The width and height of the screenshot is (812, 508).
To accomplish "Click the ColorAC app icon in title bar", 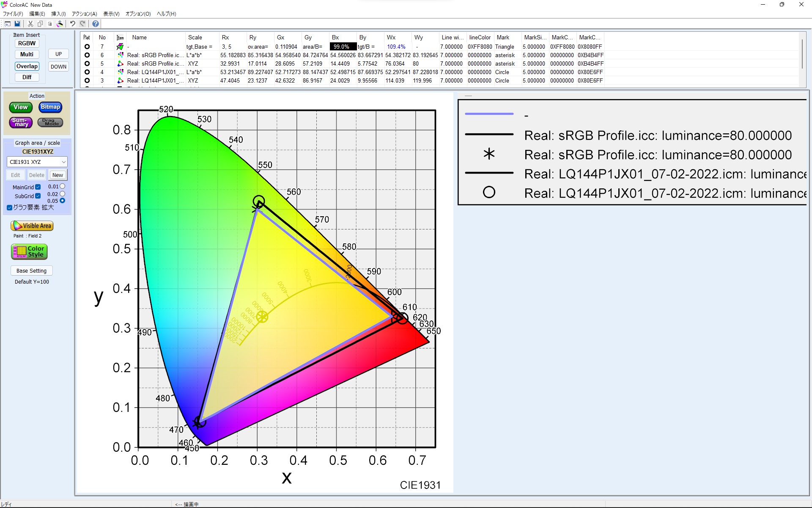I will [4, 5].
